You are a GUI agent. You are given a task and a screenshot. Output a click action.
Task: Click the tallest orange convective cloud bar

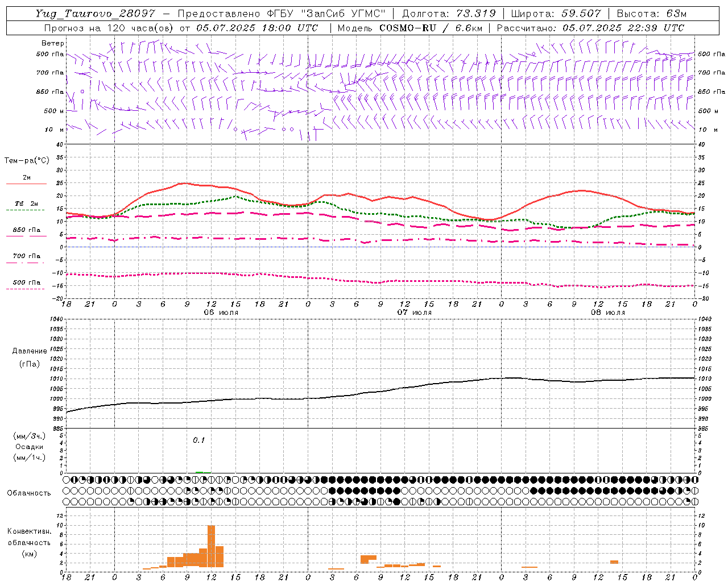211,546
